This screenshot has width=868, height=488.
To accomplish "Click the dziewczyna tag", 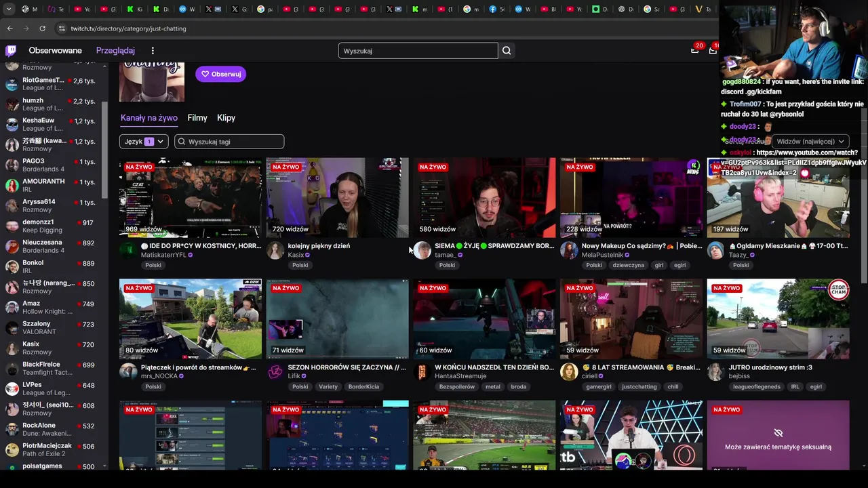I will [x=627, y=265].
